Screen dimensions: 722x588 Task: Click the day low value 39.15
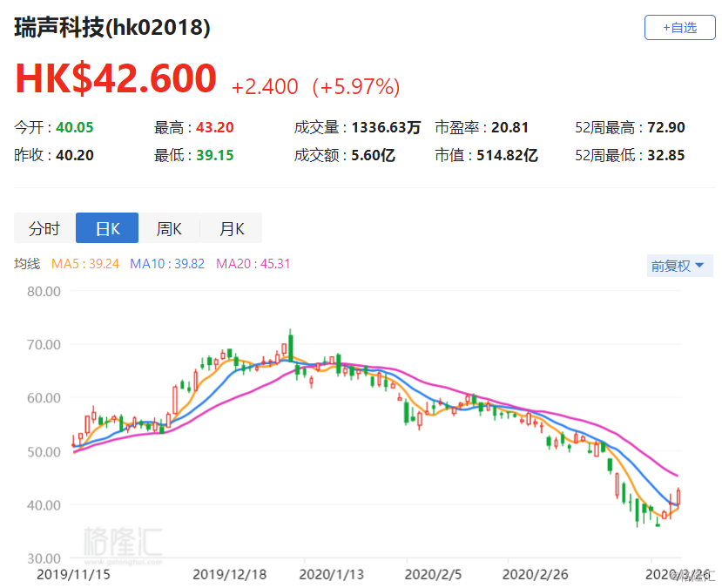pyautogui.click(x=215, y=155)
